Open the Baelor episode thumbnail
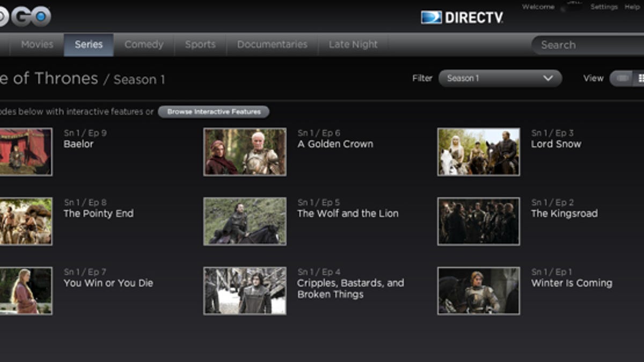This screenshot has height=362, width=644. coord(25,152)
